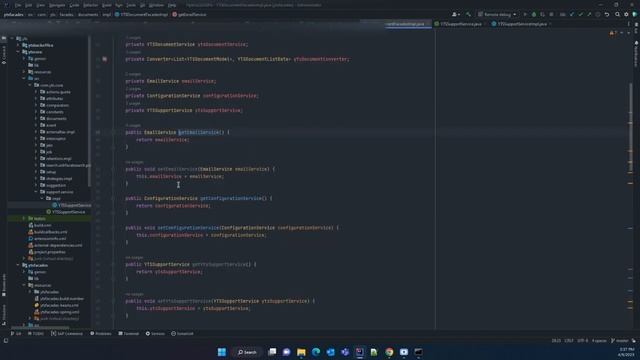Open the Git tool window button
The width and height of the screenshot is (640, 360).
click(16, 333)
